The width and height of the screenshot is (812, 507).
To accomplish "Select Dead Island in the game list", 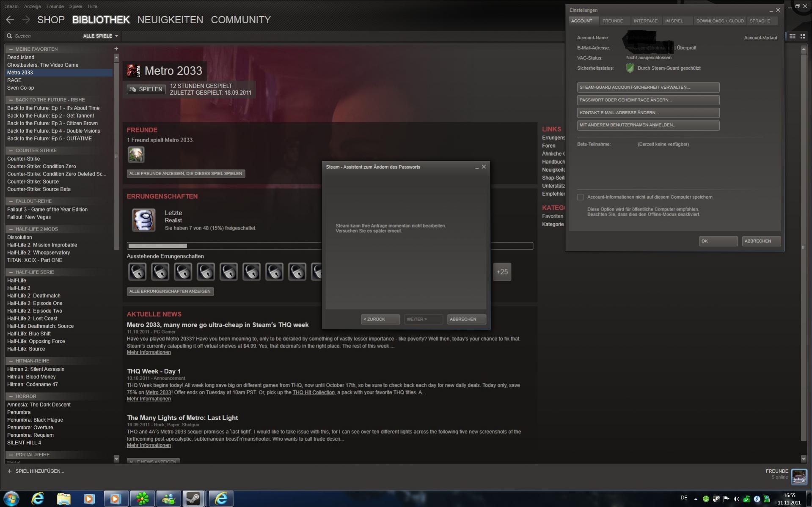I will (x=21, y=57).
